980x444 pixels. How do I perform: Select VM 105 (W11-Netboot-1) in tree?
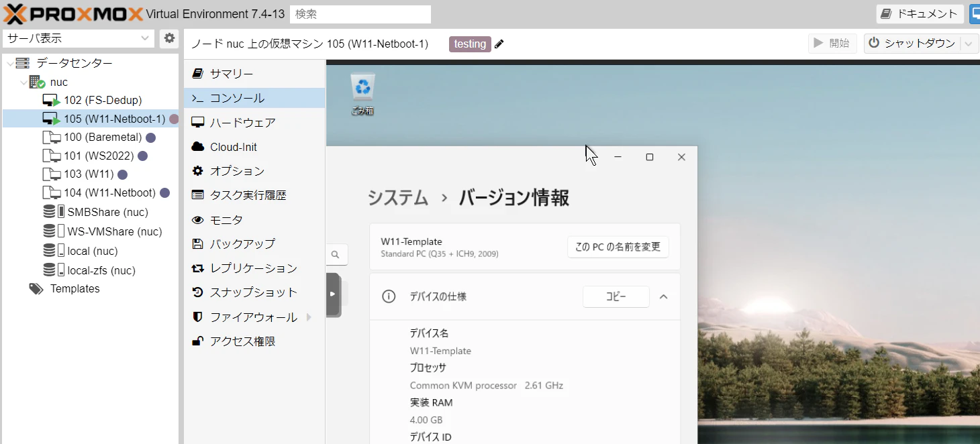pos(91,119)
